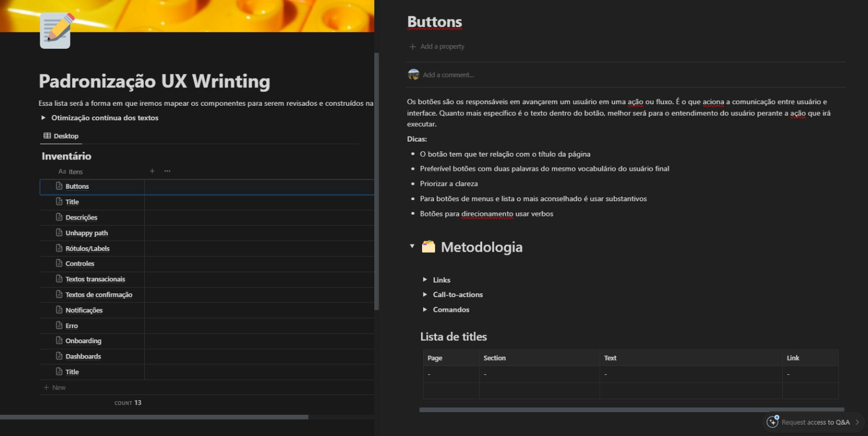Expand the Call-to-actions toggle
Viewport: 868px width, 436px height.
tap(425, 294)
